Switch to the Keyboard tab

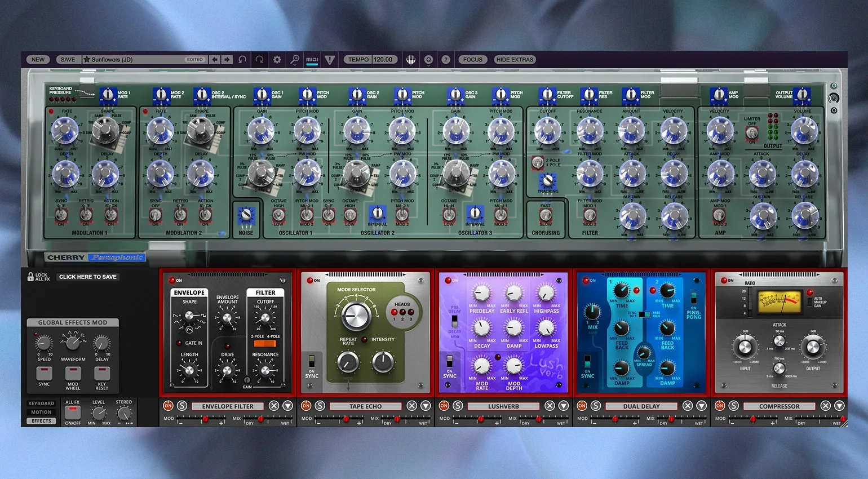click(41, 403)
